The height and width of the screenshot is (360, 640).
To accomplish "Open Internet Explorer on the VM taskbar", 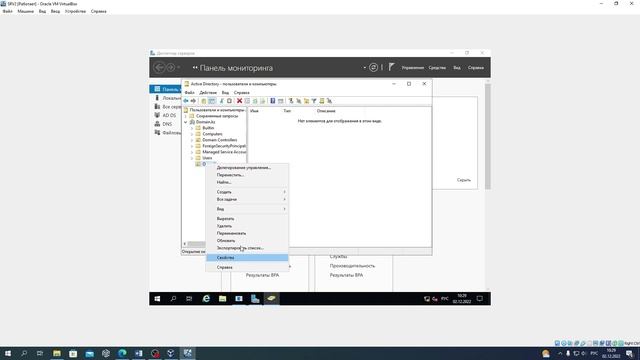I will 206,299.
